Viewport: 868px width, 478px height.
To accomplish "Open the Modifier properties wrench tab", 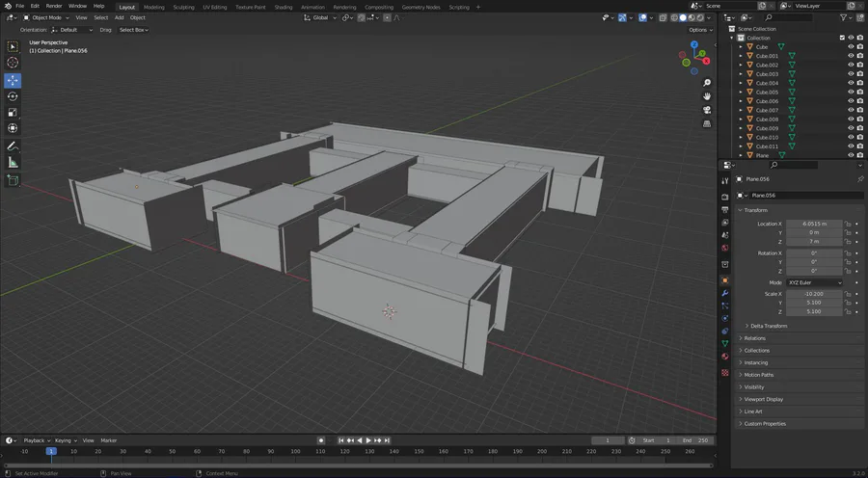I will (724, 293).
